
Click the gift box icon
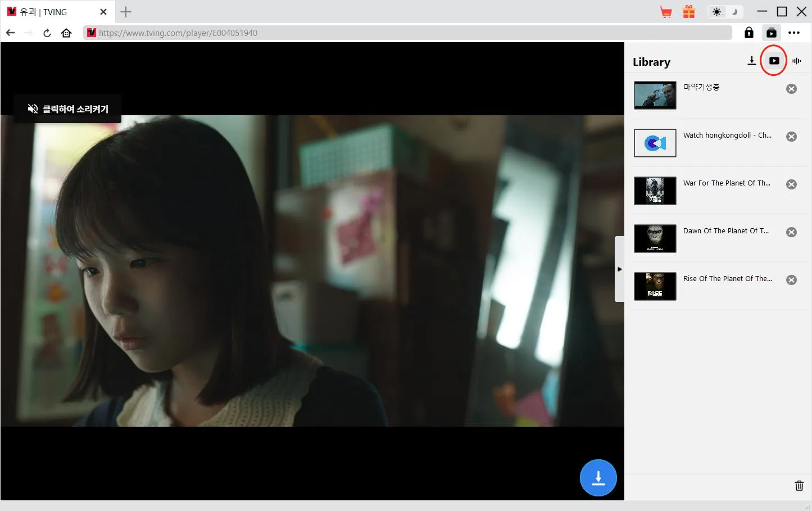(x=689, y=12)
